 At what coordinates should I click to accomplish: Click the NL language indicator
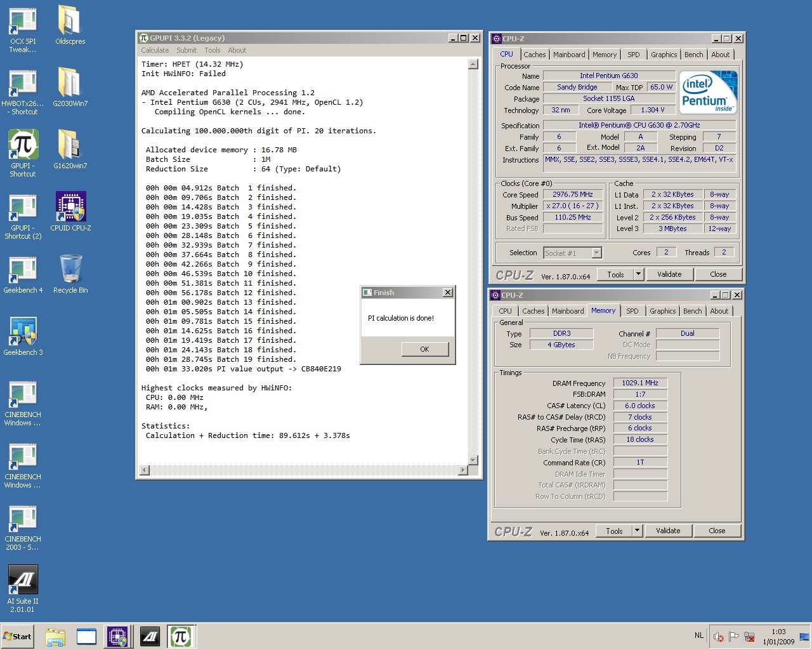[698, 635]
